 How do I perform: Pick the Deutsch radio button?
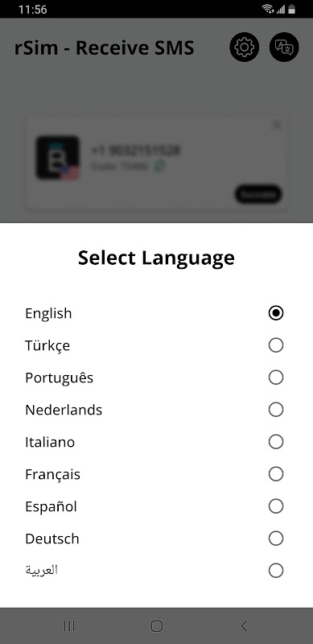click(x=276, y=538)
